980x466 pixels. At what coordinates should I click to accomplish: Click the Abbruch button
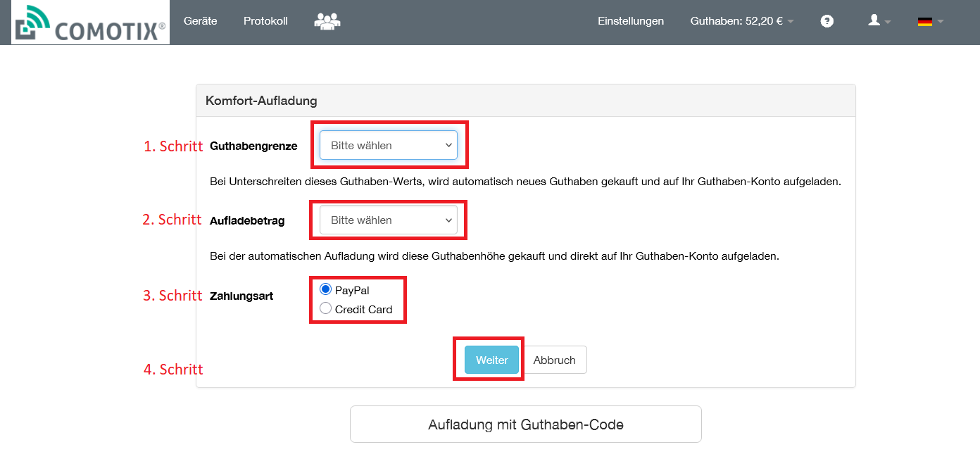(x=555, y=360)
